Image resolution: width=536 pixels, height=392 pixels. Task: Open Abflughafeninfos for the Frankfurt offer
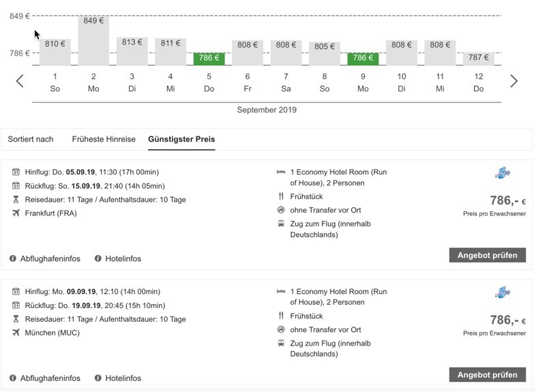click(x=50, y=258)
